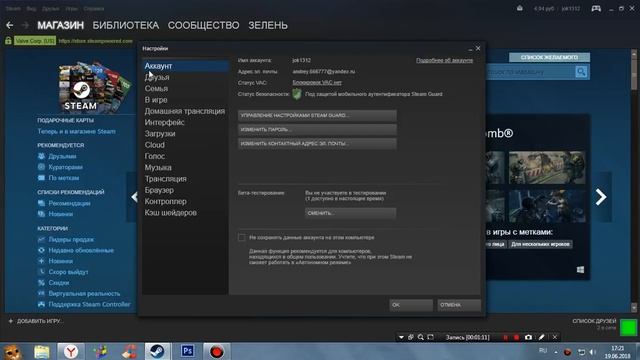
Task: Click 'Добавить игру' at bottom left
Action: coord(35,321)
